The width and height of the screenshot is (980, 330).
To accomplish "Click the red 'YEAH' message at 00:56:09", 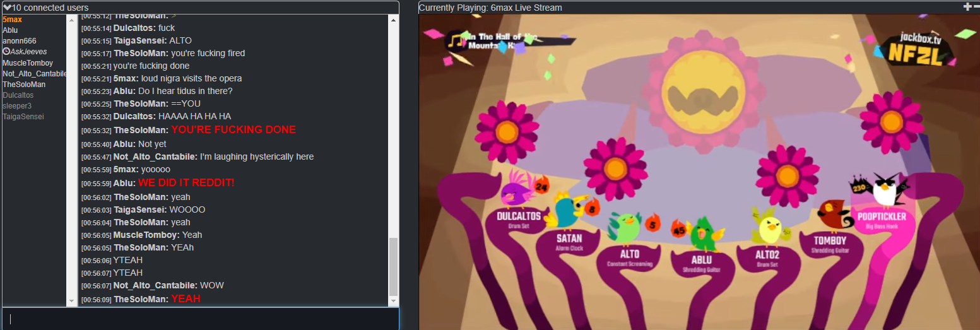I will pyautogui.click(x=186, y=299).
